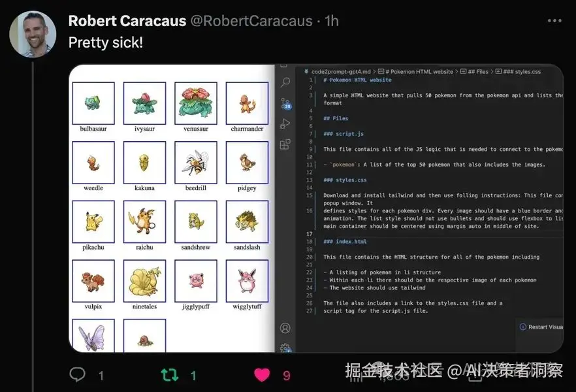This screenshot has width=576, height=392.
Task: Click editor line '# Pokemon HTML website'
Action: coord(357,80)
